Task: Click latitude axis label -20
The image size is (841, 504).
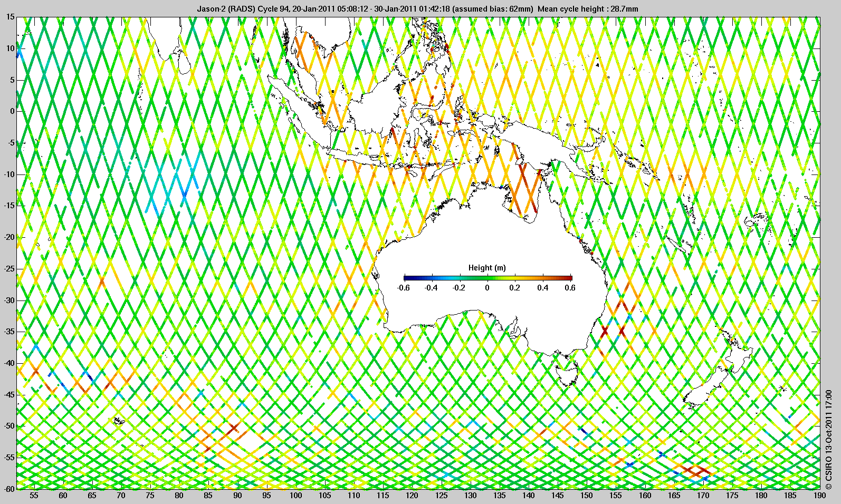Action: [x=9, y=237]
